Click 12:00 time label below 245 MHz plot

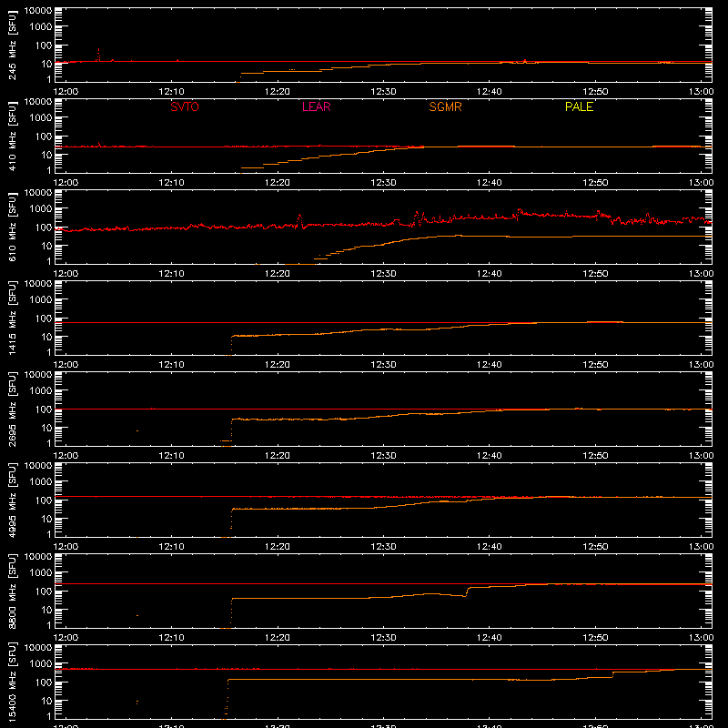click(x=66, y=92)
